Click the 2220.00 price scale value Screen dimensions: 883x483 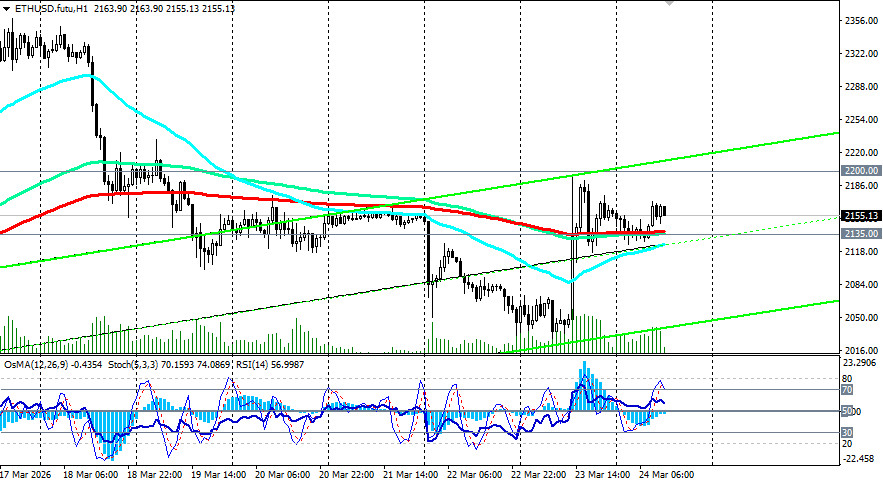point(862,153)
